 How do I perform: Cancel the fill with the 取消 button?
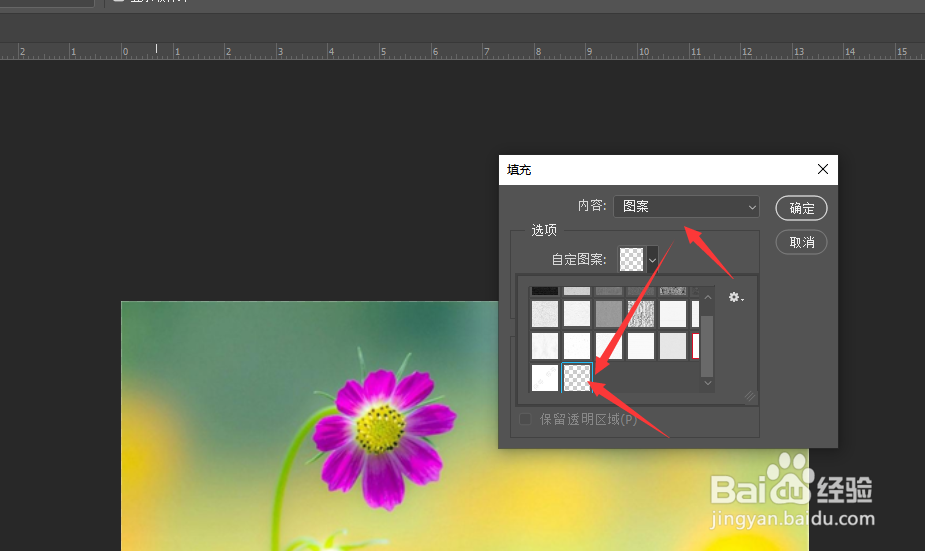[801, 242]
